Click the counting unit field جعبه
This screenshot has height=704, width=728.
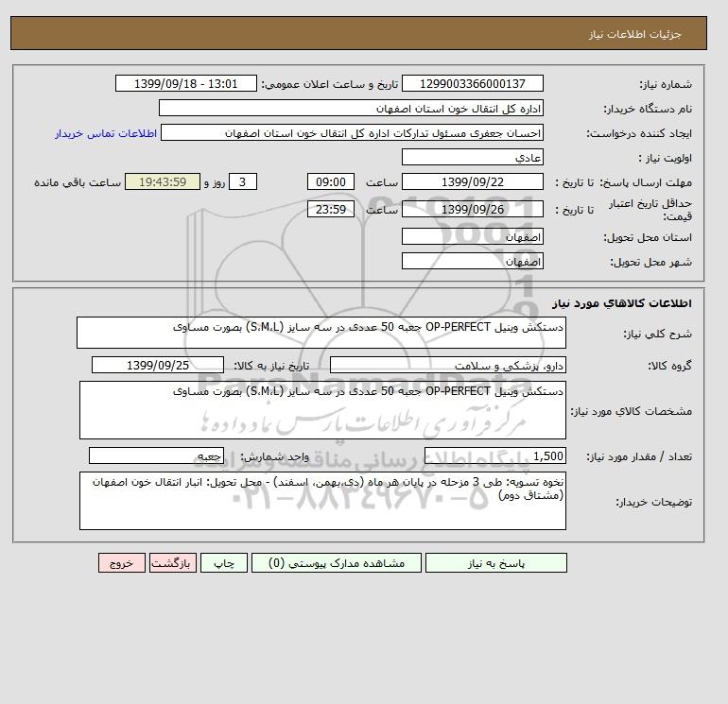[156, 455]
